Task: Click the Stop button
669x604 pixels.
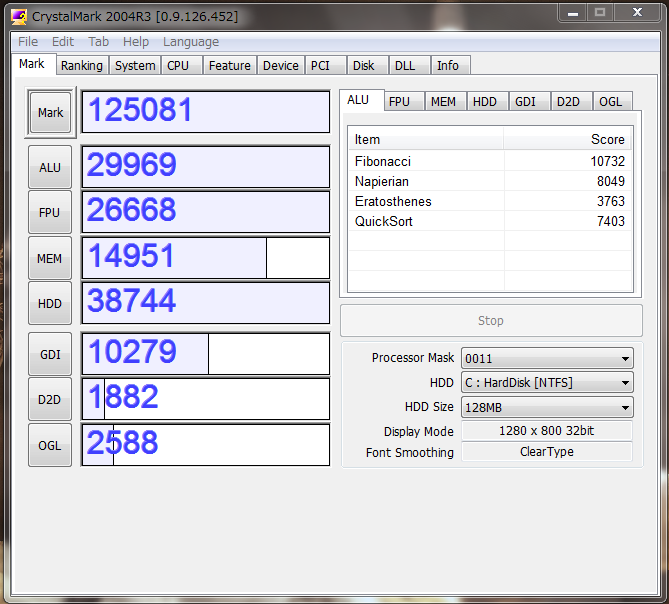Action: 491,321
